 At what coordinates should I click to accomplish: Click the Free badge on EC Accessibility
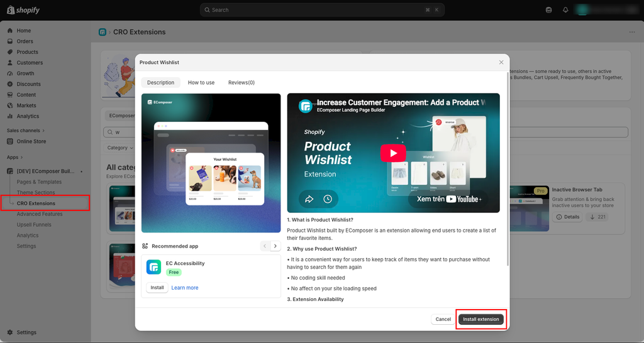(x=174, y=272)
